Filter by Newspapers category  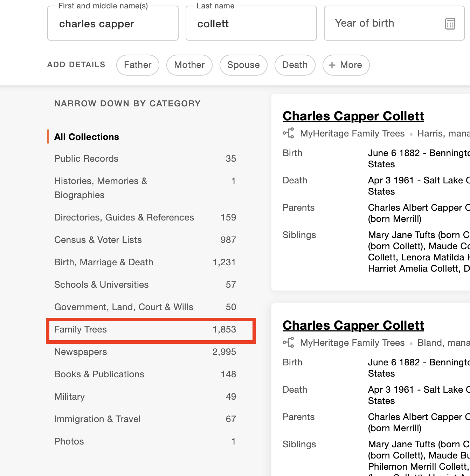tap(145, 352)
